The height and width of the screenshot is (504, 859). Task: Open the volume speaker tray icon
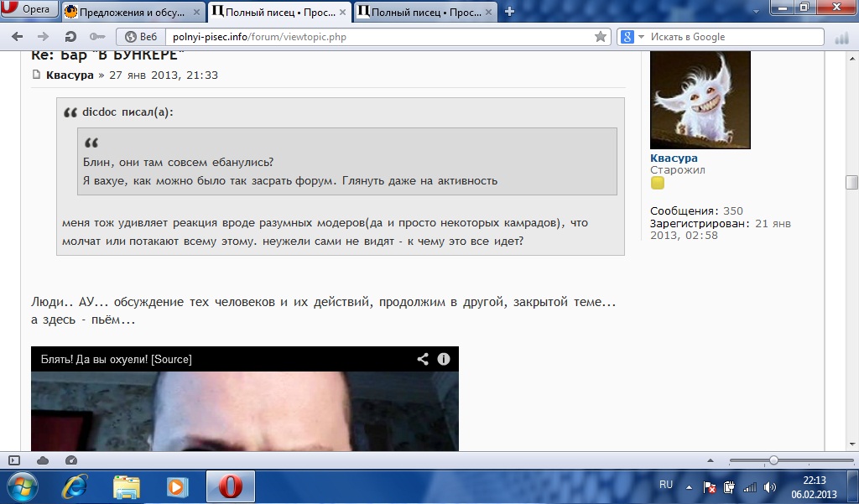pyautogui.click(x=770, y=487)
